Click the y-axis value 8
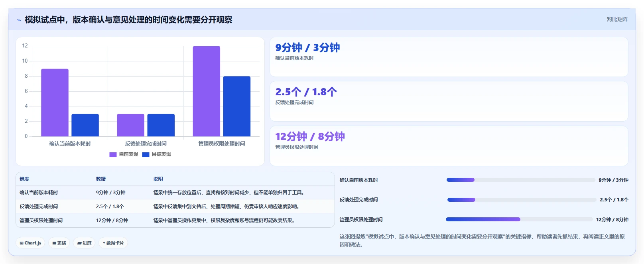The width and height of the screenshot is (644, 264). point(26,76)
